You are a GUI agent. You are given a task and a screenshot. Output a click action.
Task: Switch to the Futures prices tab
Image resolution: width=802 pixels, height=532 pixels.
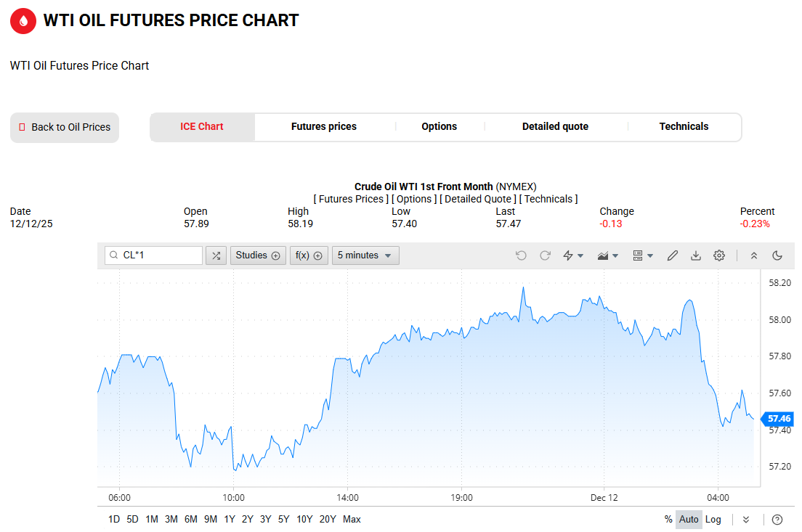tap(324, 127)
